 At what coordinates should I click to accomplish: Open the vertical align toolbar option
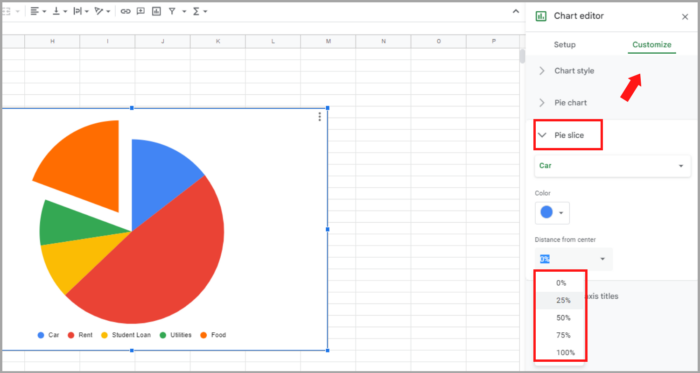pyautogui.click(x=60, y=12)
